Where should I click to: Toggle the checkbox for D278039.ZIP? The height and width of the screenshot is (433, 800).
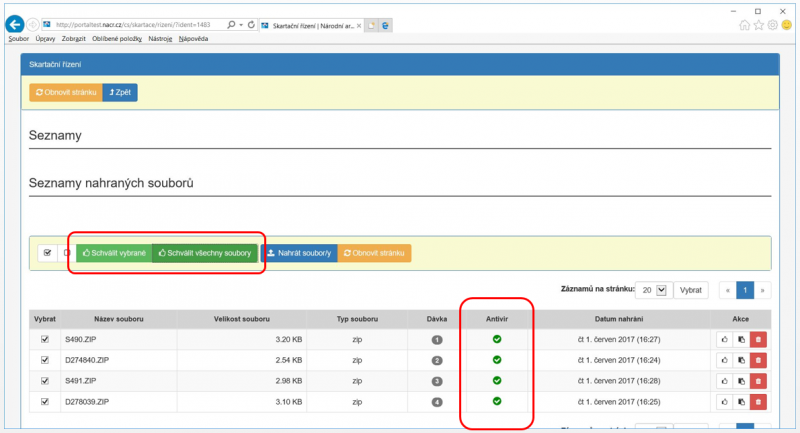[44, 402]
